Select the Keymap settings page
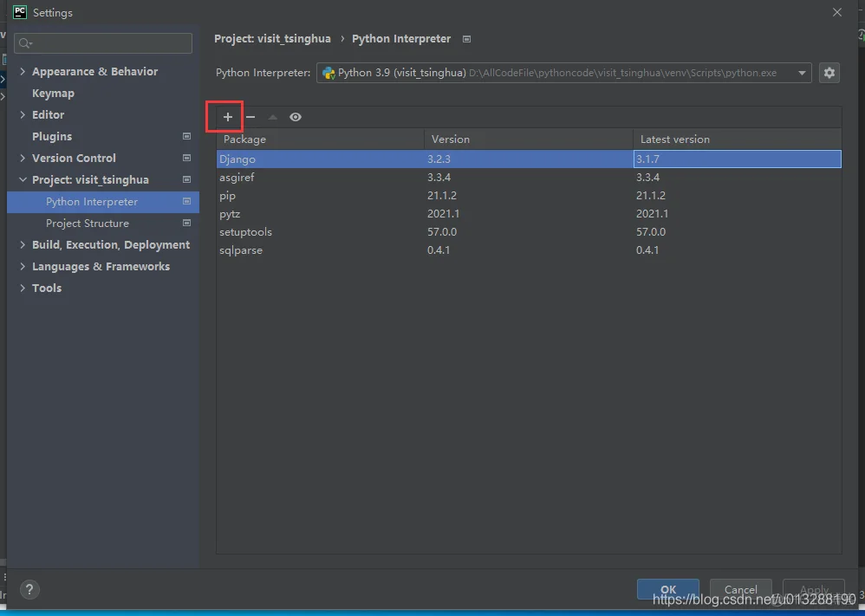This screenshot has width=865, height=616. point(53,94)
